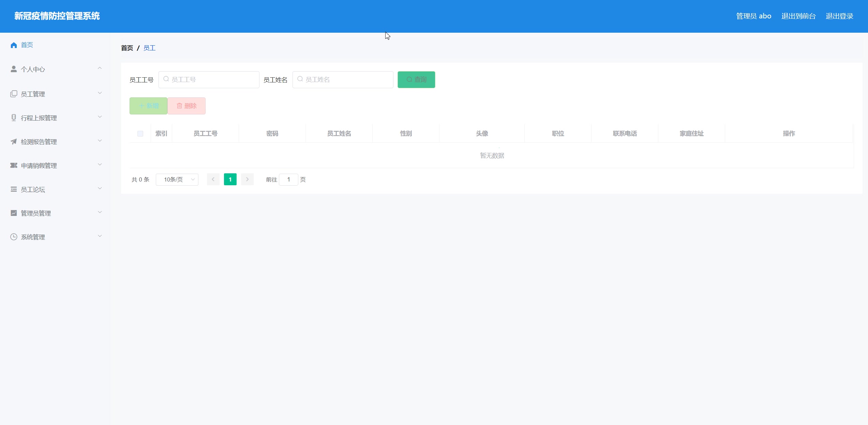
Task: Select page number 1 in pagination
Action: pyautogui.click(x=230, y=179)
